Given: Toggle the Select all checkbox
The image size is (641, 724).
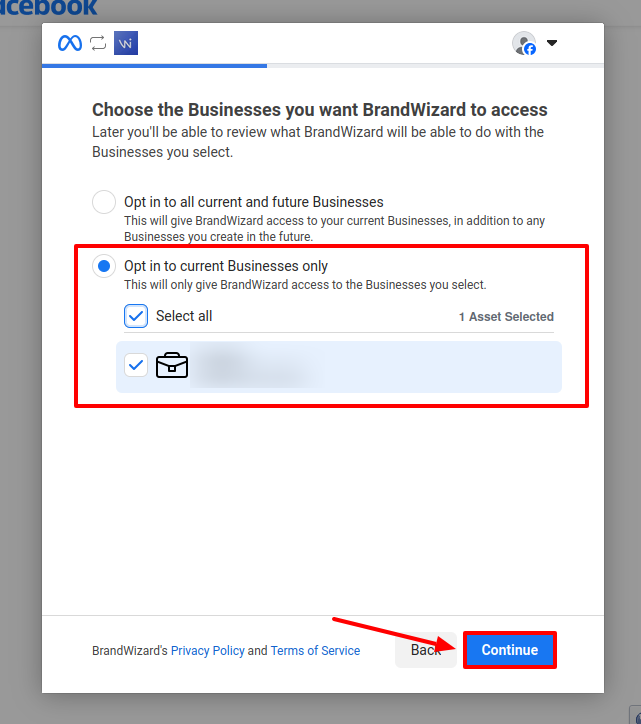Looking at the screenshot, I should click(136, 316).
